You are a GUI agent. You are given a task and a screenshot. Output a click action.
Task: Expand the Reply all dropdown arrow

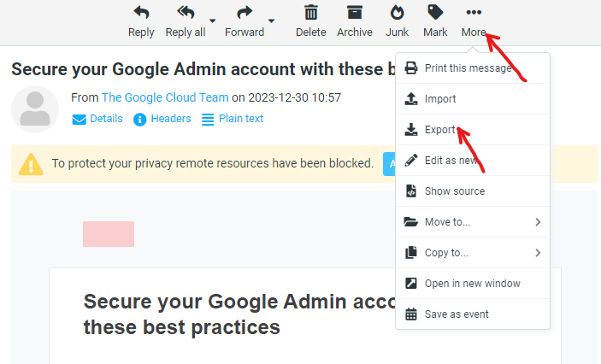[212, 21]
